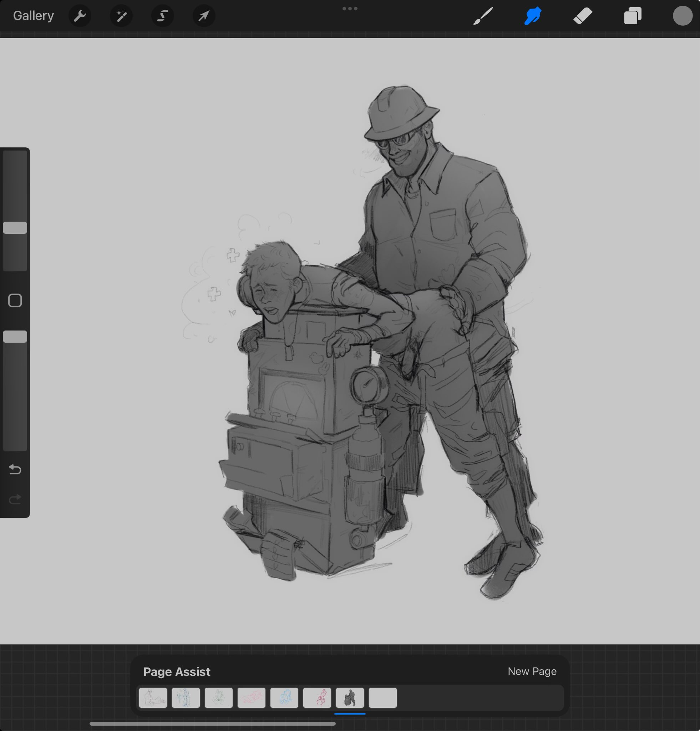Tap the undo arrow in sidebar

15,469
